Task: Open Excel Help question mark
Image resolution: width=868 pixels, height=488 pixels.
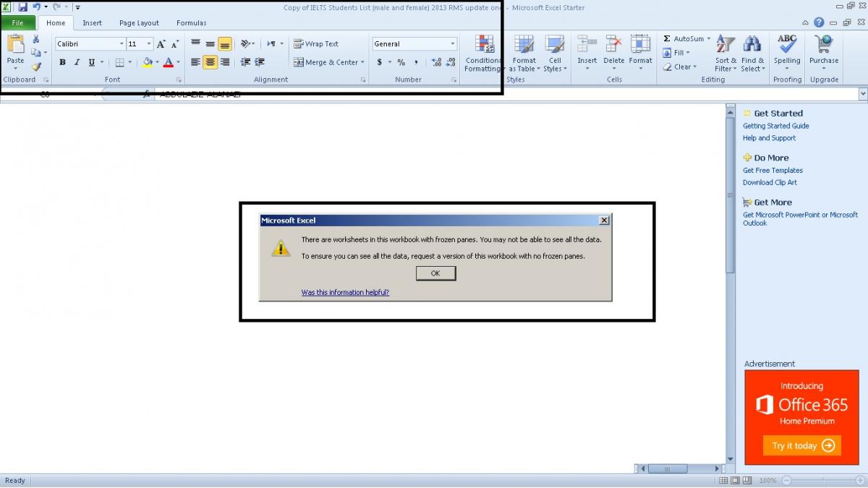Action: coord(819,23)
